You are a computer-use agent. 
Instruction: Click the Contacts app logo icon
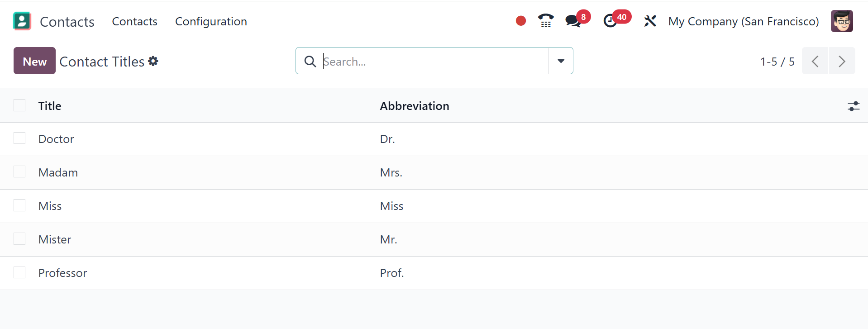22,21
